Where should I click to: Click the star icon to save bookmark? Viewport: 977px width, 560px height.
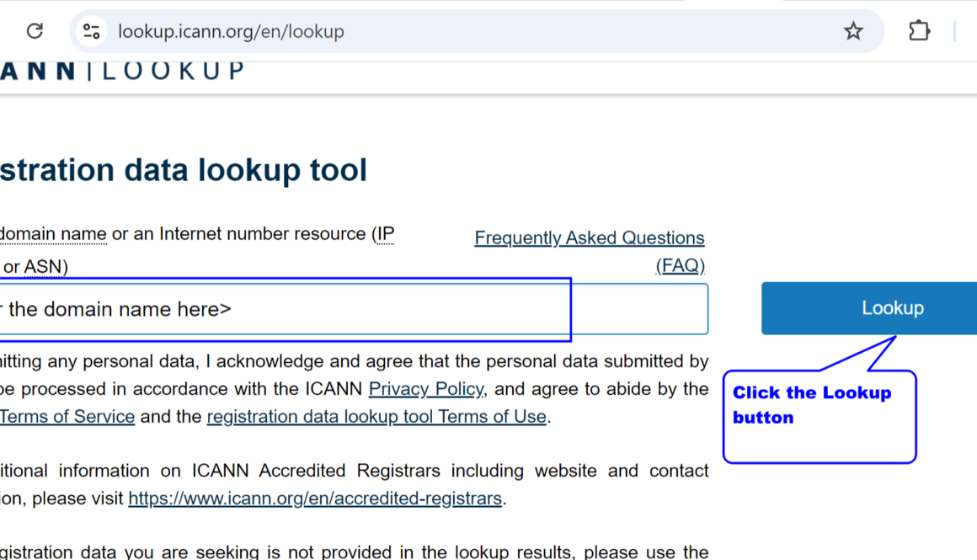point(853,30)
